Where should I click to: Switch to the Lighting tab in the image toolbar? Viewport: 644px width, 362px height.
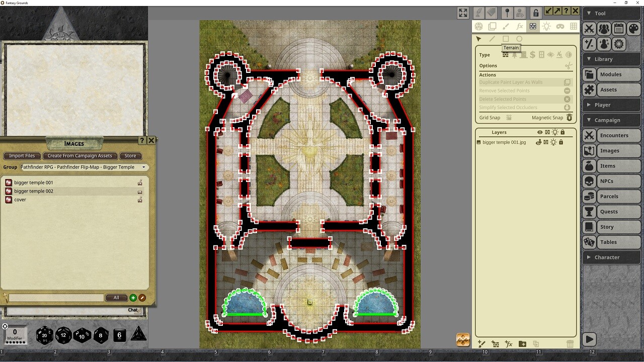(546, 26)
